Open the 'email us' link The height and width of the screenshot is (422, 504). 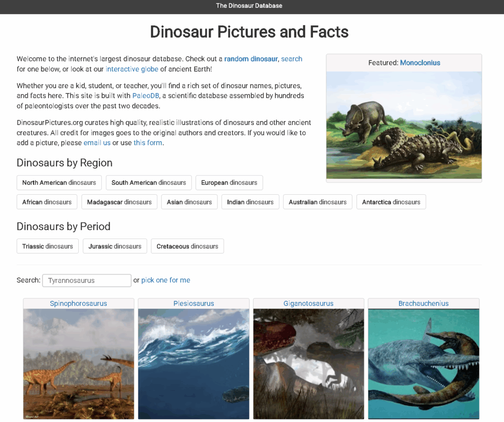point(97,143)
